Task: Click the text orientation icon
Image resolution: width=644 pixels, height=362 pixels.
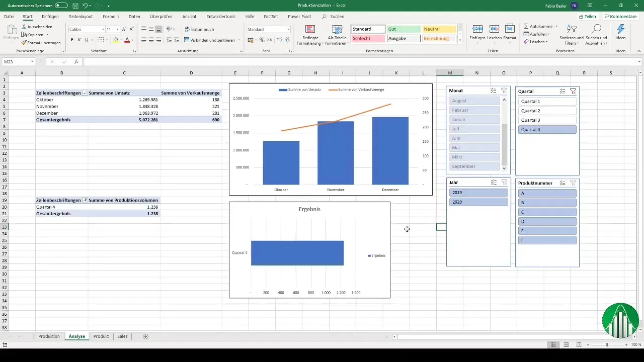Action: click(169, 29)
